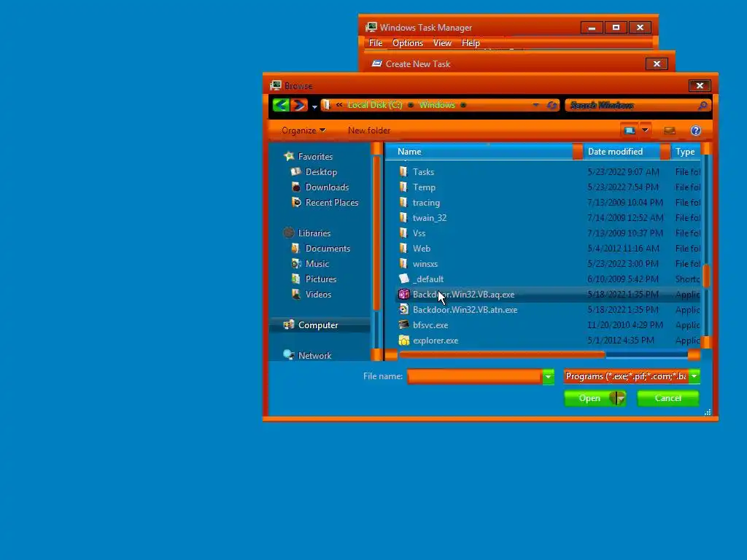Screen dimensions: 747x560
Task: Open File menu in Task Manager
Action: click(x=376, y=43)
